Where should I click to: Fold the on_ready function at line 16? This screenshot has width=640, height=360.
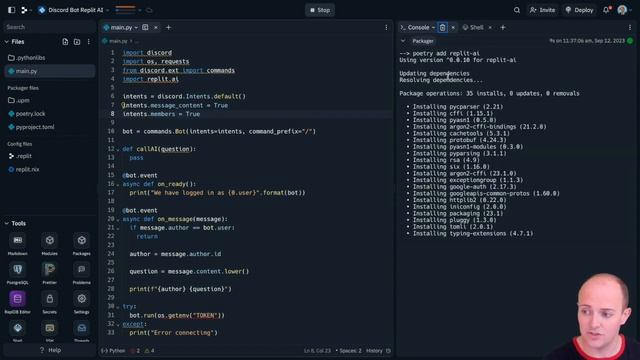pyautogui.click(x=118, y=184)
